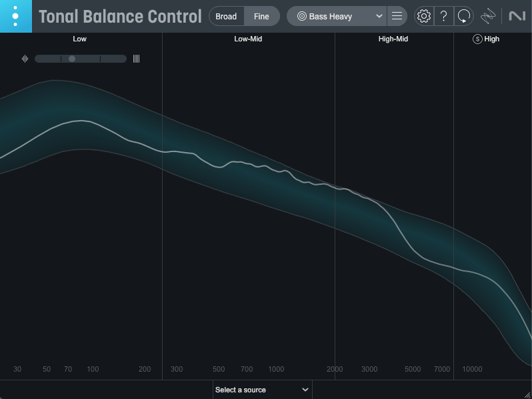The width and height of the screenshot is (532, 399).
Task: Click the Native Instruments logo icon
Action: coord(517,16)
